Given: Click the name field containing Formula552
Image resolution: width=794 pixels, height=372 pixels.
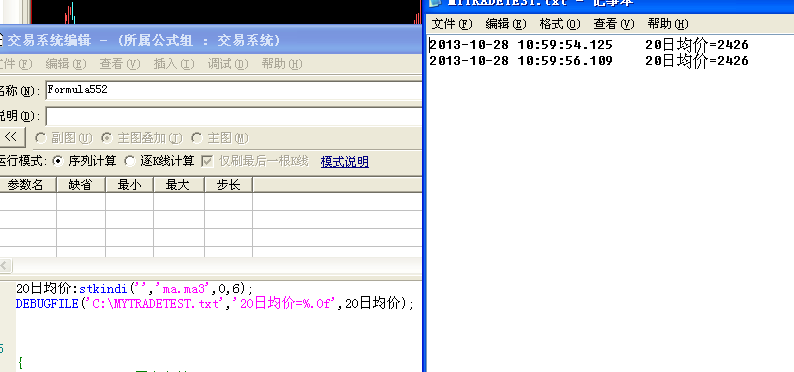Looking at the screenshot, I should 233,90.
